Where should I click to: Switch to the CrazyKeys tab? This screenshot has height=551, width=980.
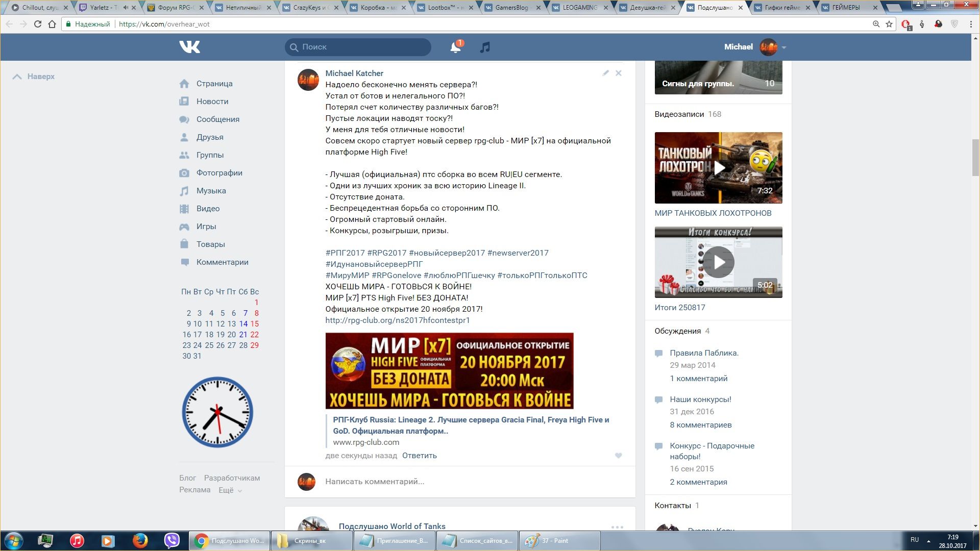[x=311, y=8]
